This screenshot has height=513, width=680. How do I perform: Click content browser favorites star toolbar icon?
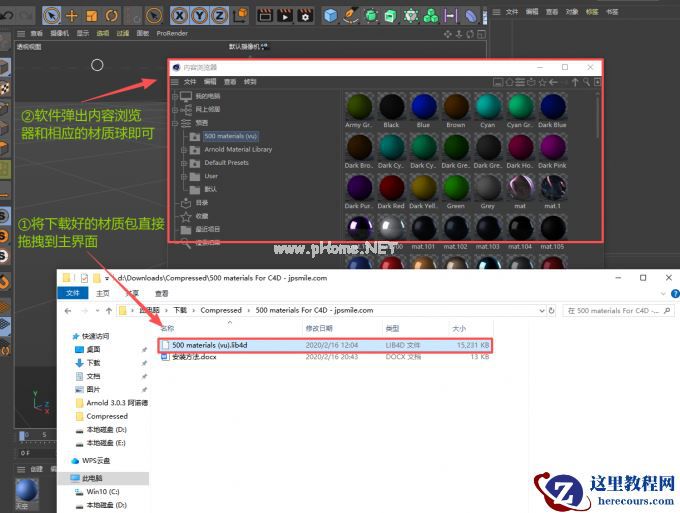pos(542,82)
